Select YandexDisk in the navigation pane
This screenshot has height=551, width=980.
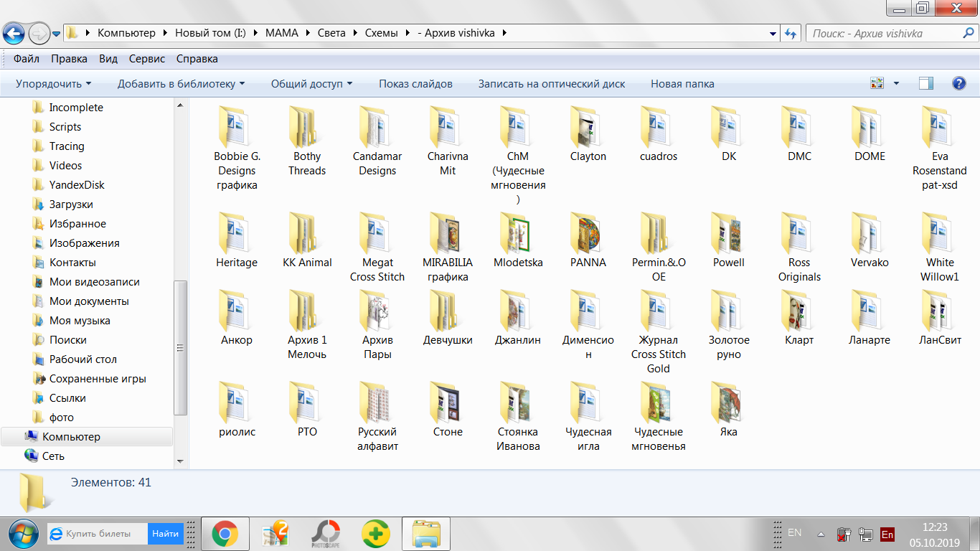[x=77, y=185]
